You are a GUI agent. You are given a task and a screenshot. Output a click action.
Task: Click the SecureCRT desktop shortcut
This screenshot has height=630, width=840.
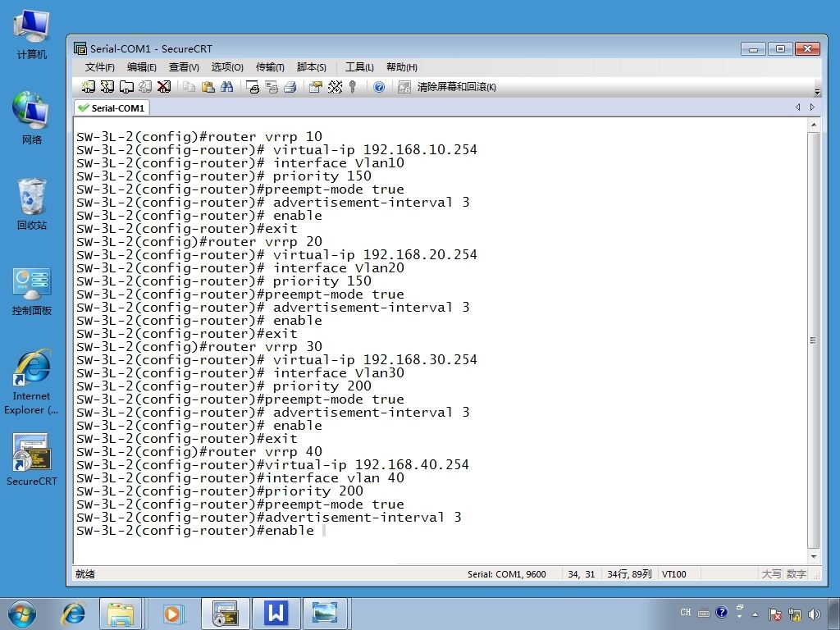click(x=32, y=459)
